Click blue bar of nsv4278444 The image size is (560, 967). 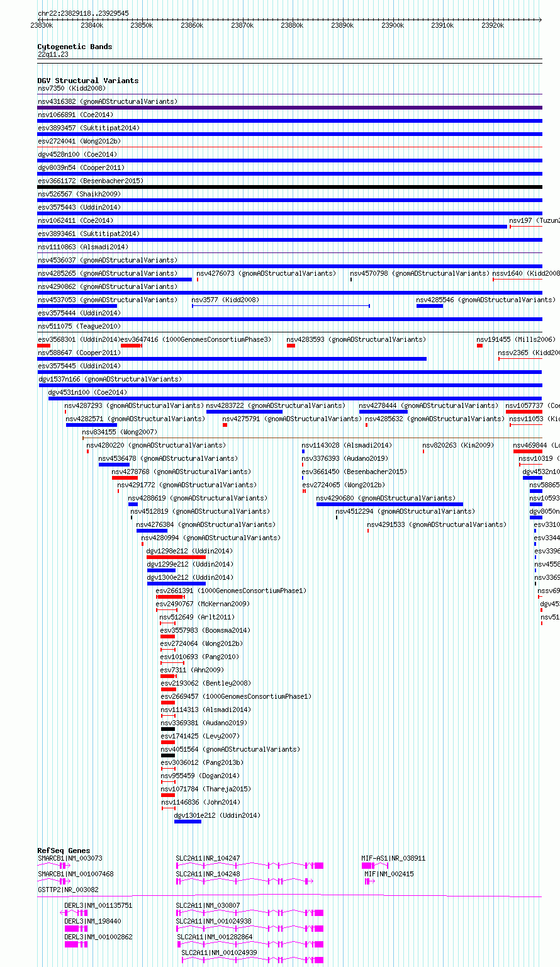pyautogui.click(x=383, y=412)
